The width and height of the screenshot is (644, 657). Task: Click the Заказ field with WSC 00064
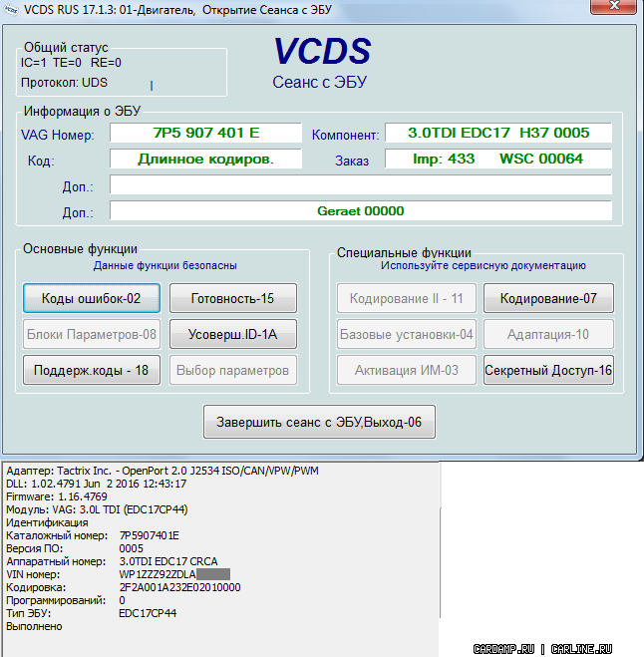pos(498,160)
